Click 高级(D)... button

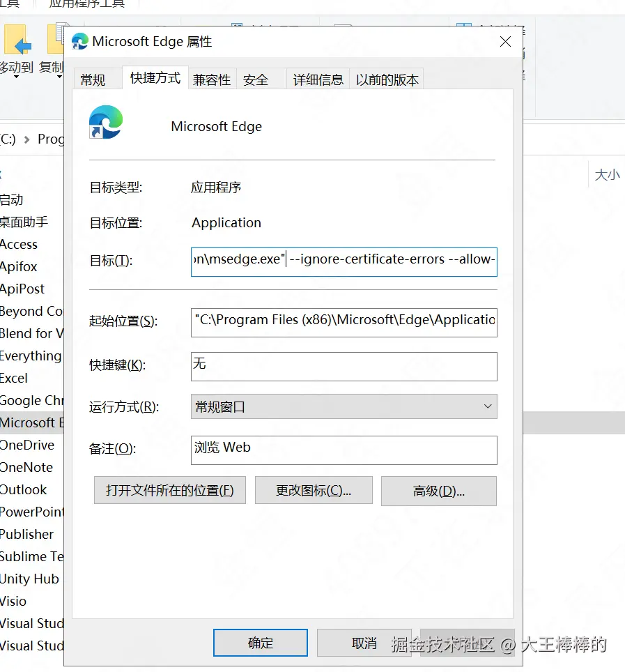coord(439,491)
